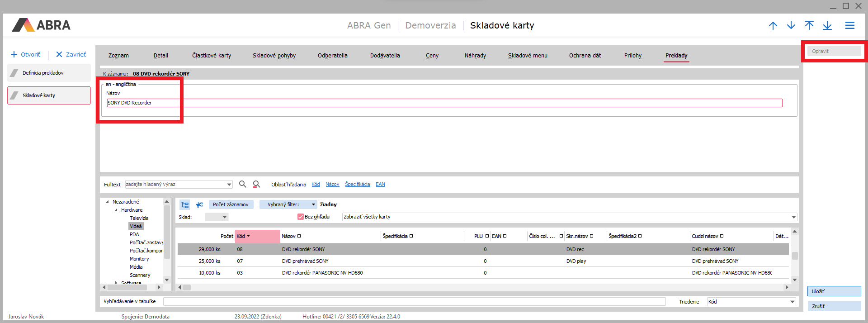Viewport: 868px width, 323px height.
Task: Click the Špecifikácia search area link
Action: coord(357,184)
